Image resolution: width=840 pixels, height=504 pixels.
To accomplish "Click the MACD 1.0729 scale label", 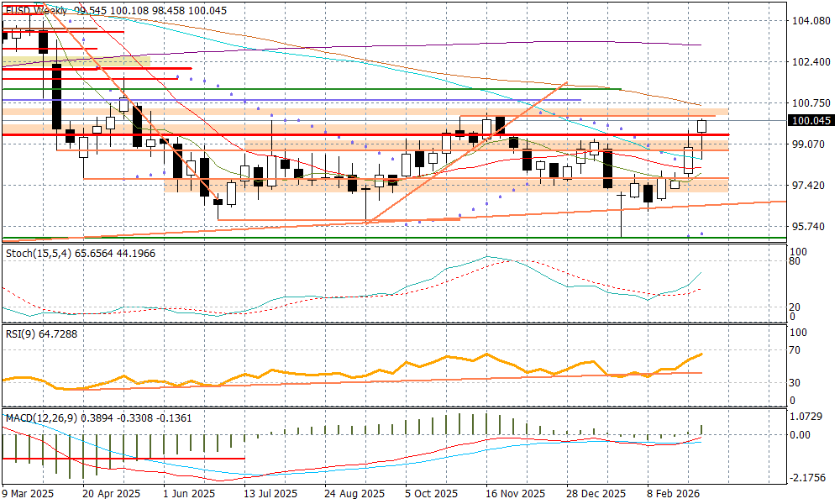I will pos(808,417).
